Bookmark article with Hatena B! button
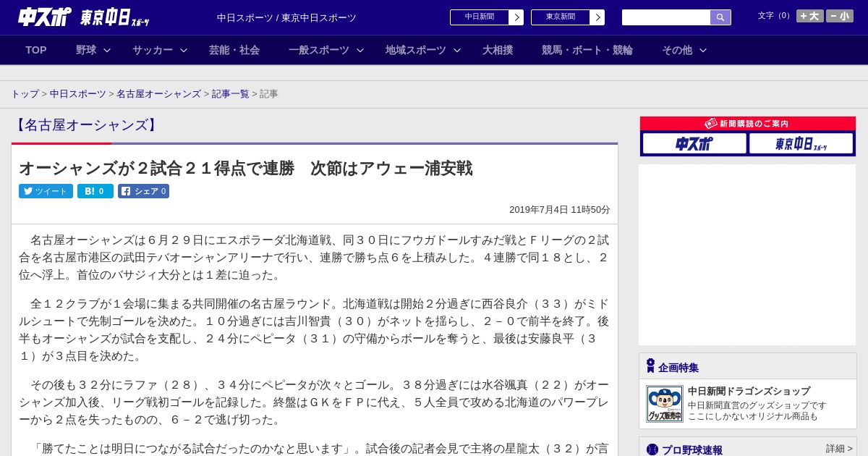 tap(95, 191)
